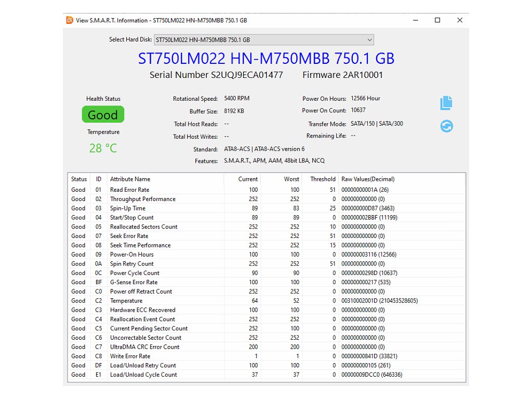
Task: Click the ID column header
Action: tap(98, 179)
